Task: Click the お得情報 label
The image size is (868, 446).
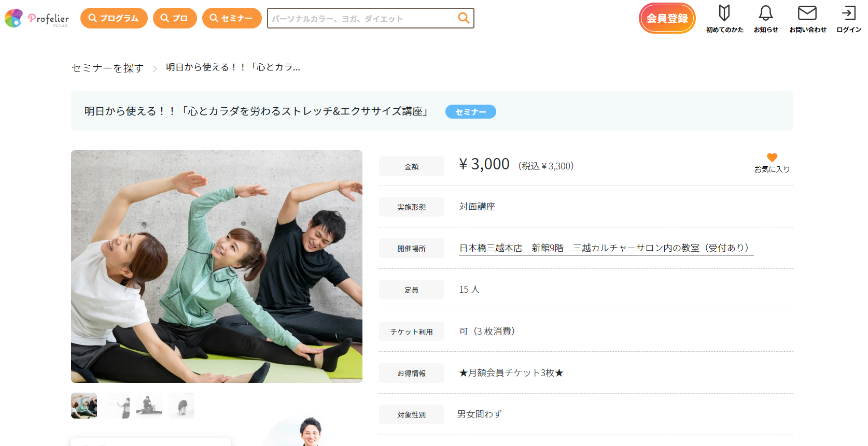Action: [411, 373]
